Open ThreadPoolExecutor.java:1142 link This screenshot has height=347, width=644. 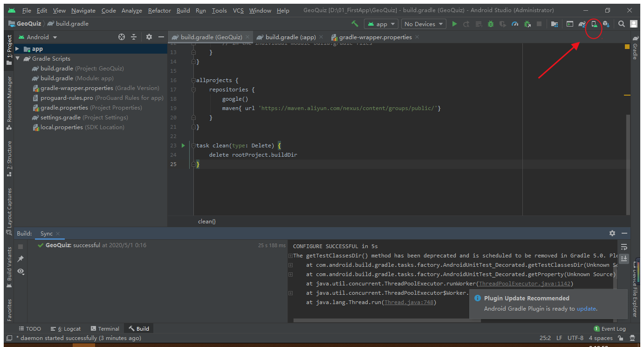pyautogui.click(x=525, y=284)
